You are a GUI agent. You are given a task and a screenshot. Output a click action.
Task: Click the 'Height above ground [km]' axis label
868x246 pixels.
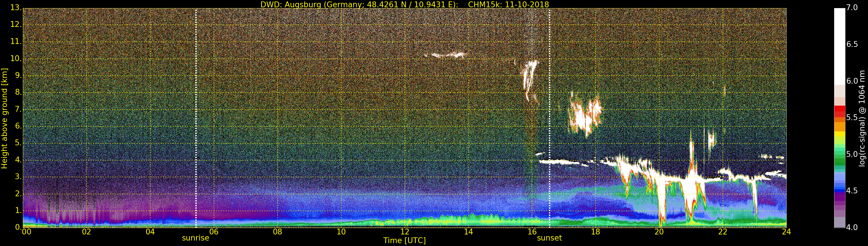[4, 118]
